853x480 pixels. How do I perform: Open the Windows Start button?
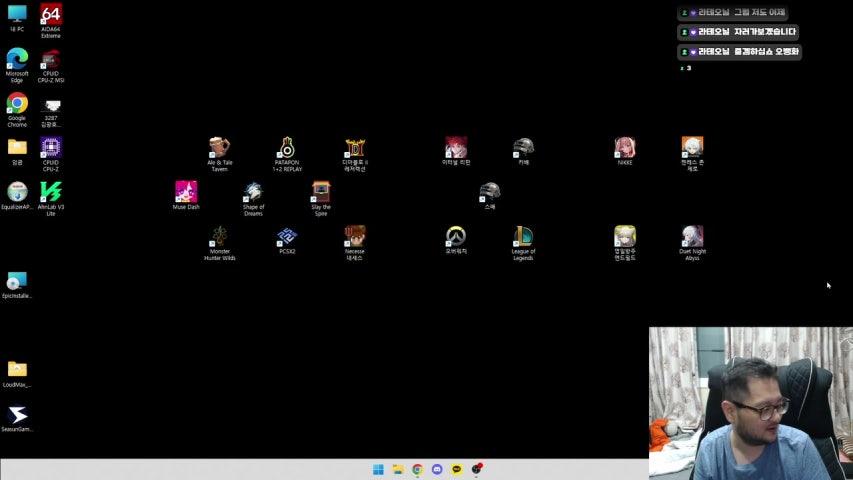pyautogui.click(x=378, y=469)
